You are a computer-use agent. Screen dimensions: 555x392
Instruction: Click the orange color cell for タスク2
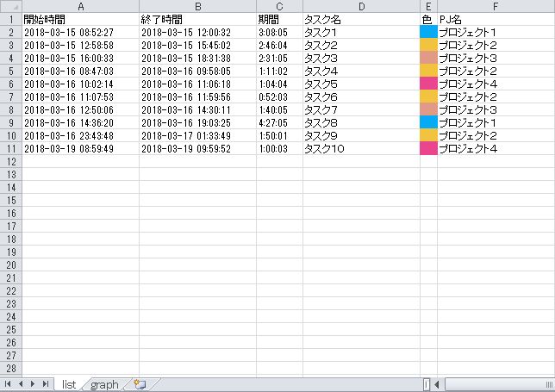click(x=428, y=46)
